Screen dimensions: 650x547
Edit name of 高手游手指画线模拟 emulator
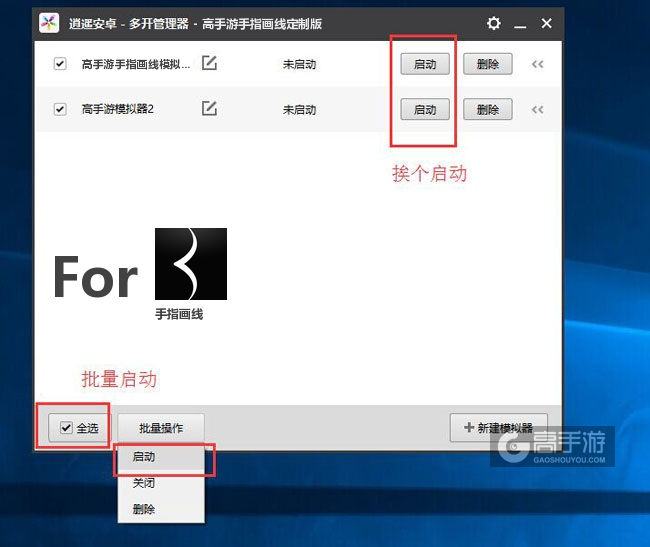click(x=209, y=63)
